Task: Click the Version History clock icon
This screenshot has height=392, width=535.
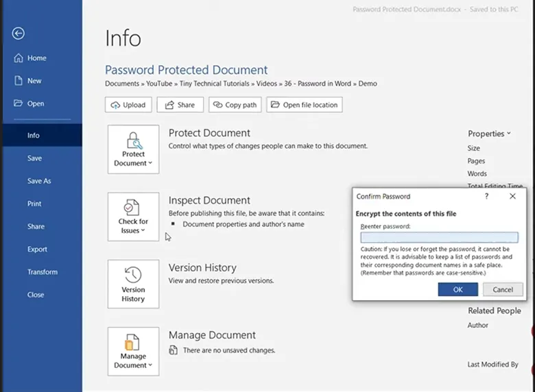Action: (x=133, y=275)
